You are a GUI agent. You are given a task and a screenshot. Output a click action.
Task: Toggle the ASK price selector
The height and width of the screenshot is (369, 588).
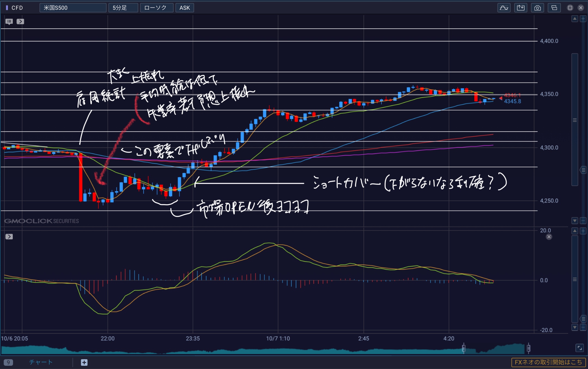point(185,8)
